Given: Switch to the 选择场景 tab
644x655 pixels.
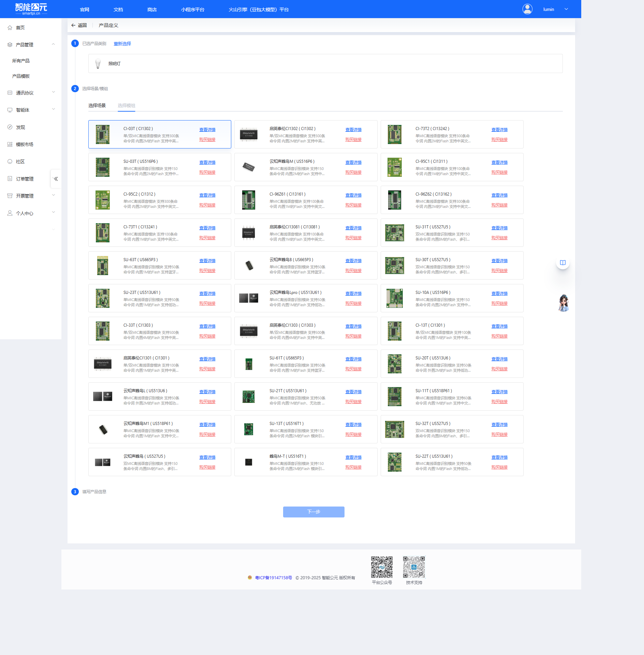Looking at the screenshot, I should (97, 105).
